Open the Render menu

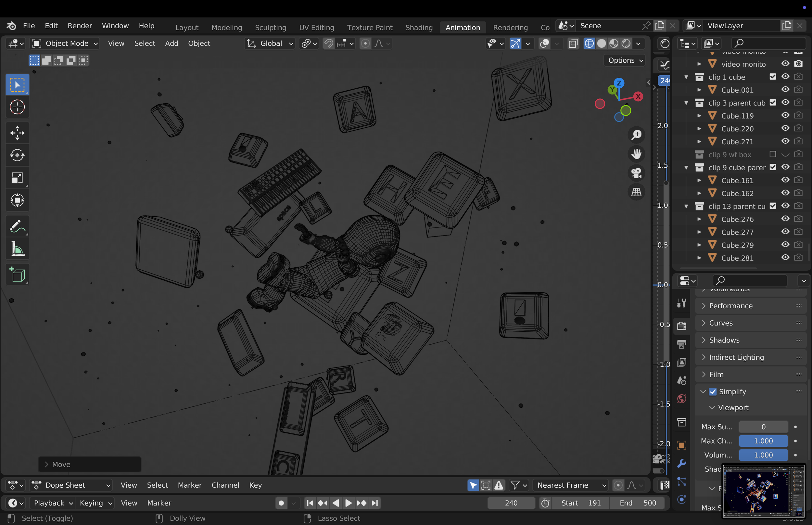point(80,26)
